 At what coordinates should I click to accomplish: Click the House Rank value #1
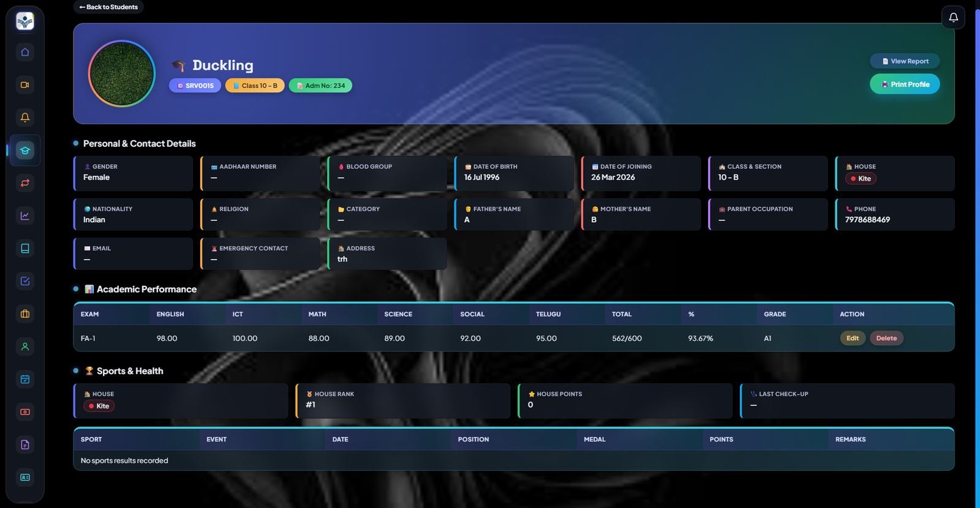[x=311, y=405]
